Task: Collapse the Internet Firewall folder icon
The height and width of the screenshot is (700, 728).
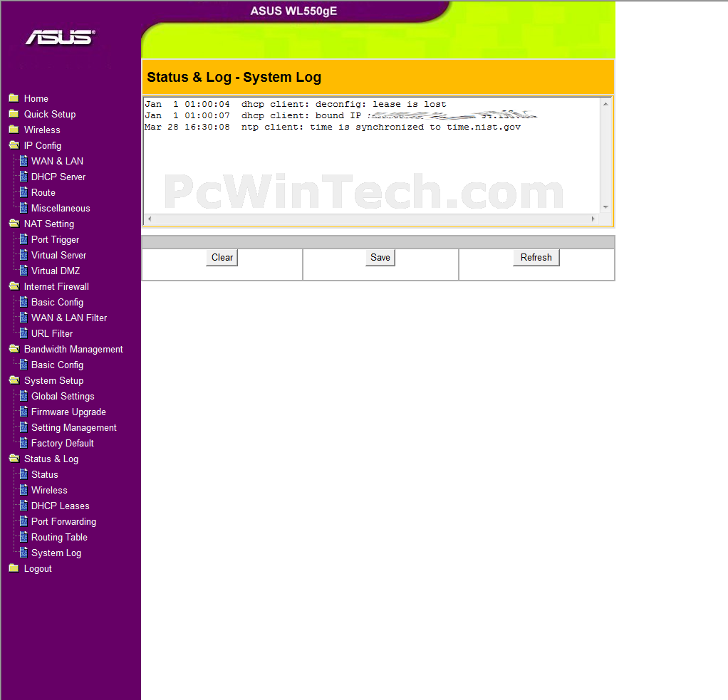Action: (14, 286)
